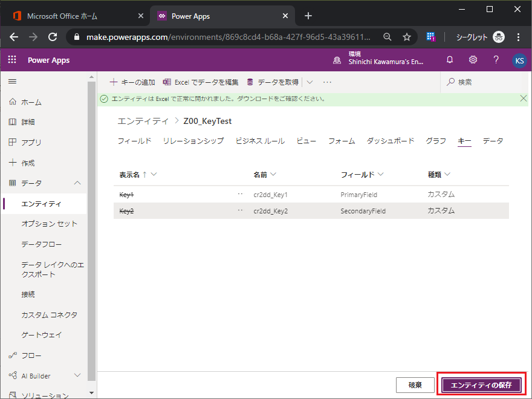The image size is (532, 399).
Task: Click the KS account avatar
Action: tap(519, 60)
